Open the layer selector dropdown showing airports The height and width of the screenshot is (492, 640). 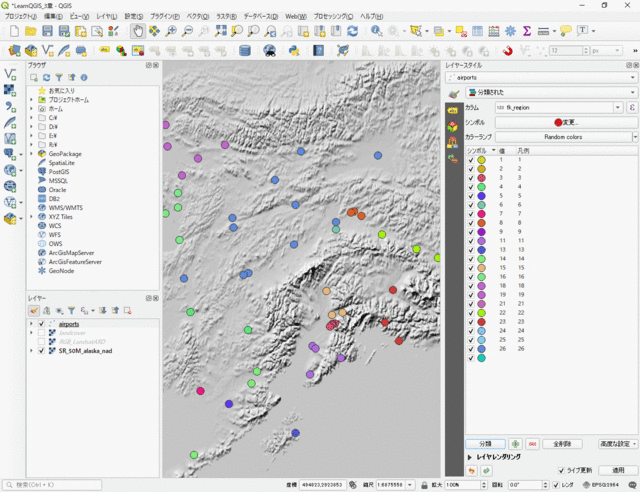(541, 78)
